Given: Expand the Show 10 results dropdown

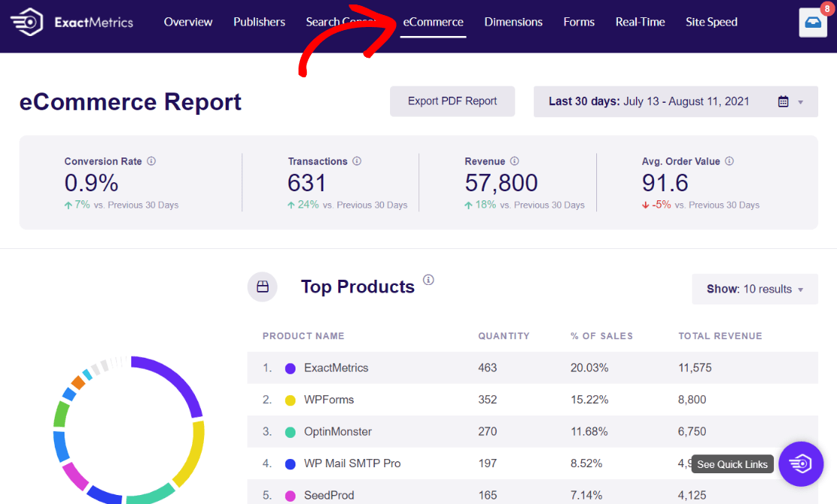Looking at the screenshot, I should click(754, 289).
